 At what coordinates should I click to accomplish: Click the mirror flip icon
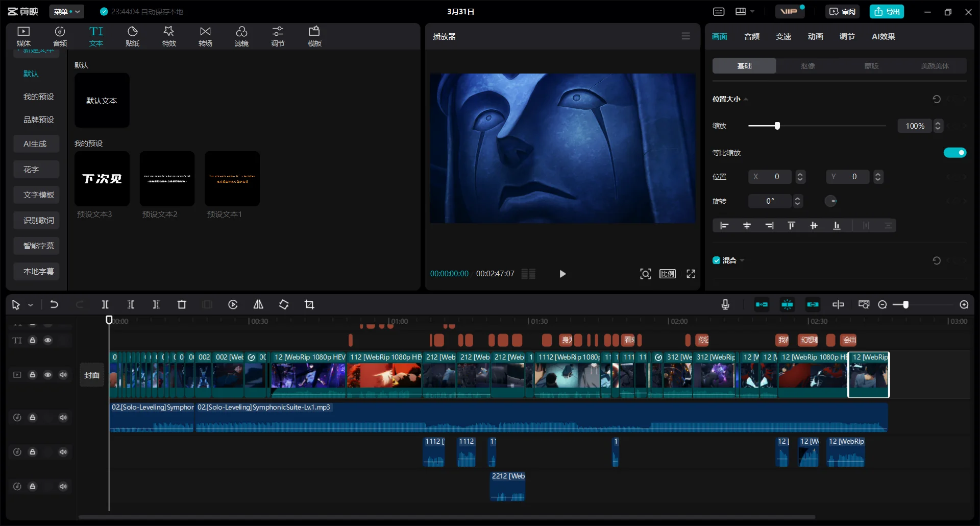[258, 304]
